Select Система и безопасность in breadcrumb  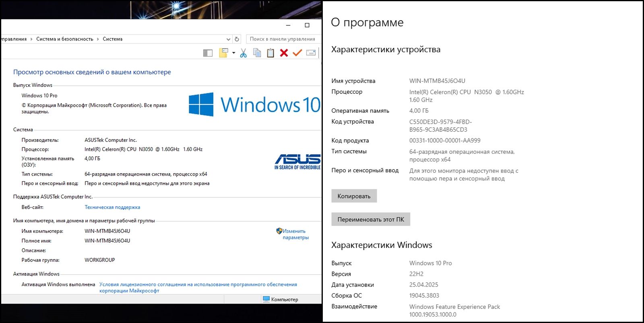point(65,39)
